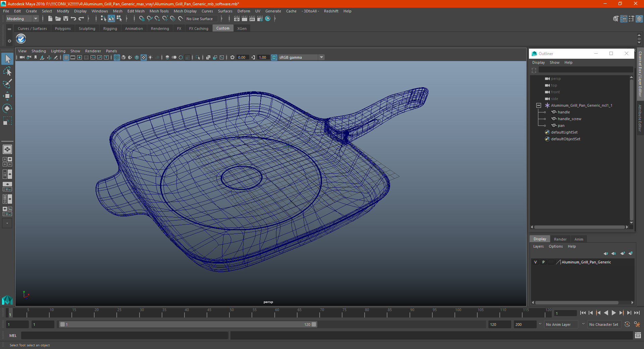
Task: Toggle use all lights in viewport
Action: 150,57
